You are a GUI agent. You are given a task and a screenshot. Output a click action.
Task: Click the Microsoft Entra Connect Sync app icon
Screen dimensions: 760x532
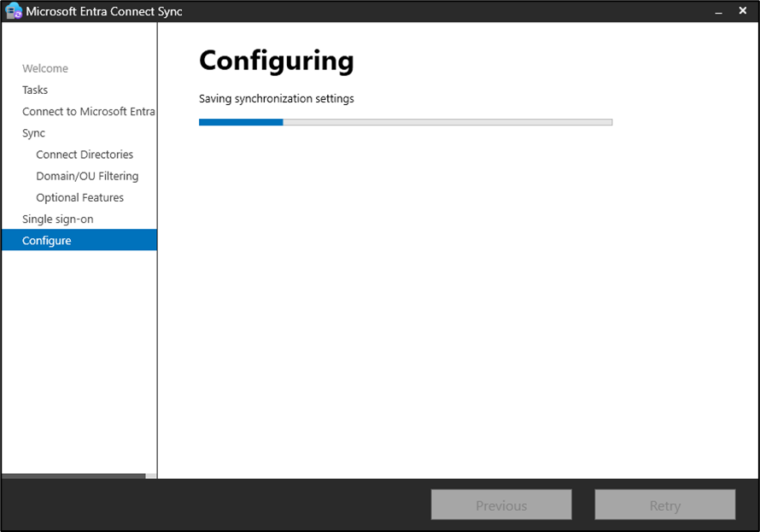click(14, 12)
